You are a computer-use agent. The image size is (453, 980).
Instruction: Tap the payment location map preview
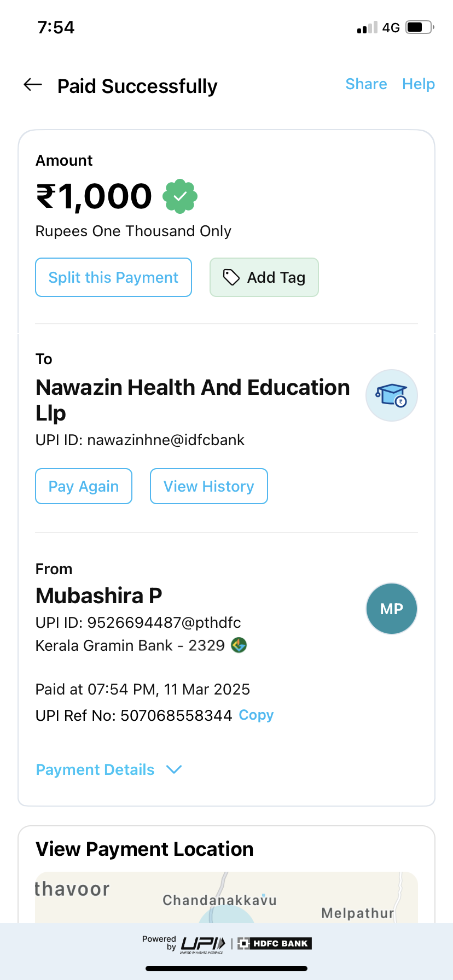point(226,897)
